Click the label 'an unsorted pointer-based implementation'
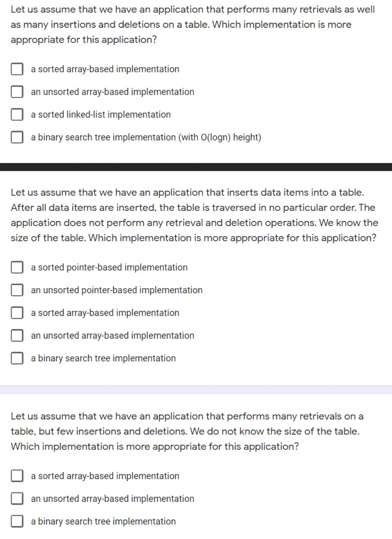The image size is (392, 539). point(117,290)
